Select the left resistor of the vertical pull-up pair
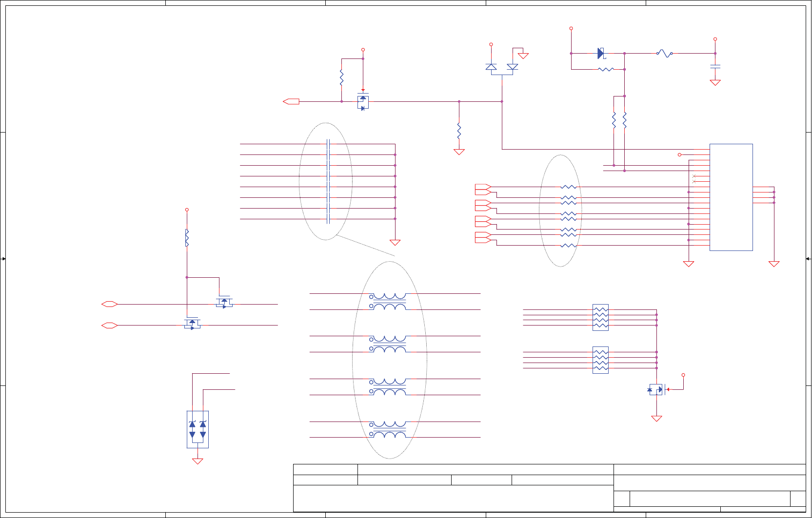 click(614, 120)
